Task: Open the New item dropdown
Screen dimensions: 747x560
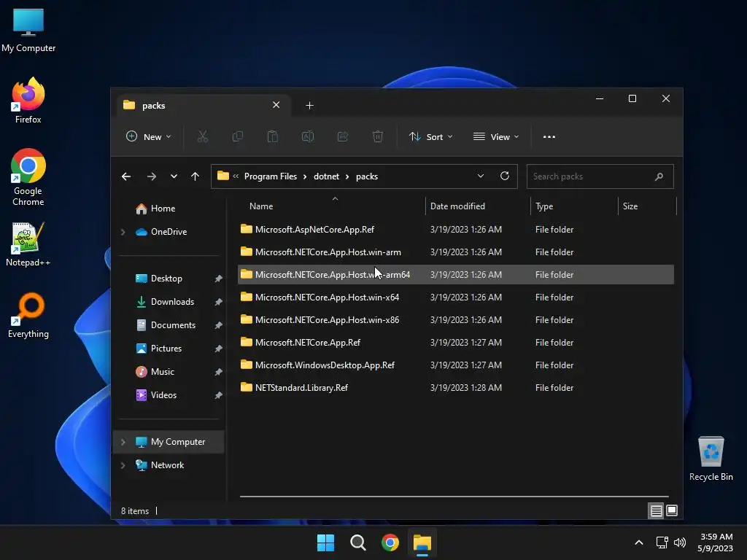Action: pyautogui.click(x=149, y=136)
